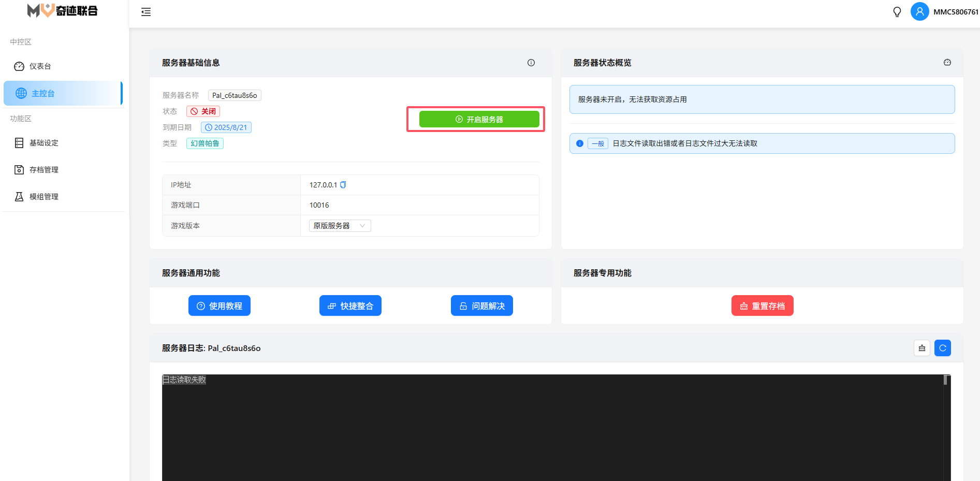Click the 问题解决 button

click(482, 305)
